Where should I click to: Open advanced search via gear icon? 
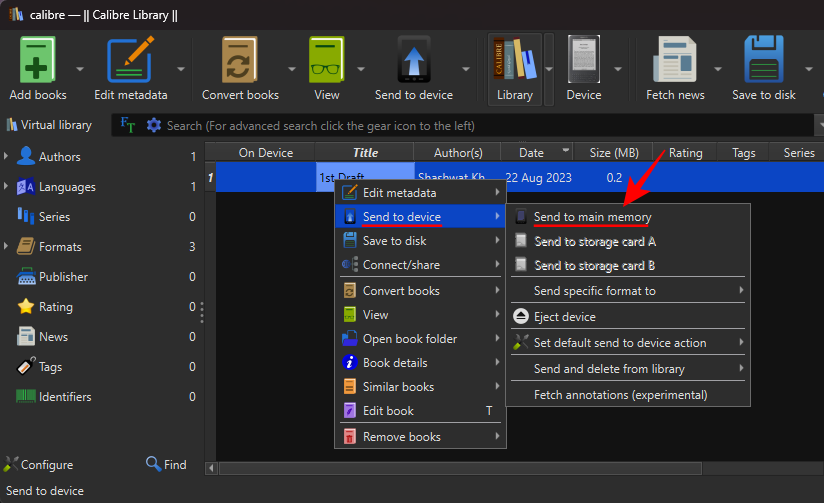coord(153,126)
